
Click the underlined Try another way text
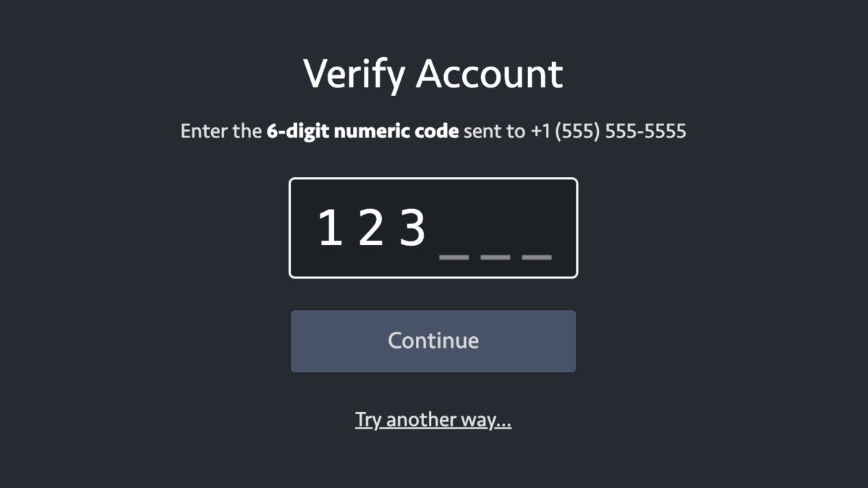433,419
